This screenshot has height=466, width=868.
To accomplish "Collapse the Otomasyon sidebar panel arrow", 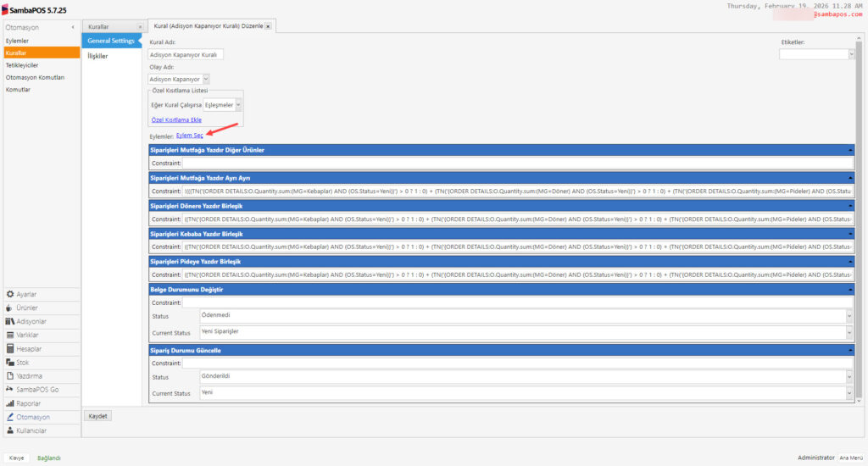I will click(75, 28).
